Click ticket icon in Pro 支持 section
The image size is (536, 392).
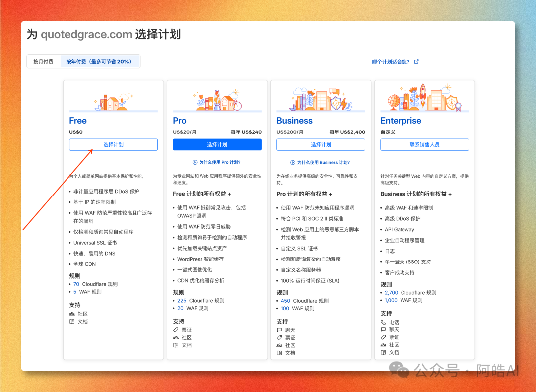[x=176, y=330]
